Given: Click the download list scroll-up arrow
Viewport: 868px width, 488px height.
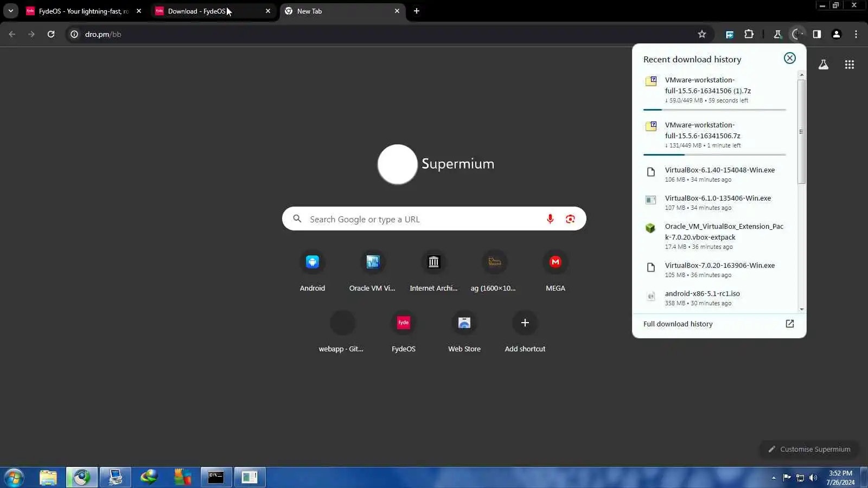Looking at the screenshot, I should (x=801, y=75).
